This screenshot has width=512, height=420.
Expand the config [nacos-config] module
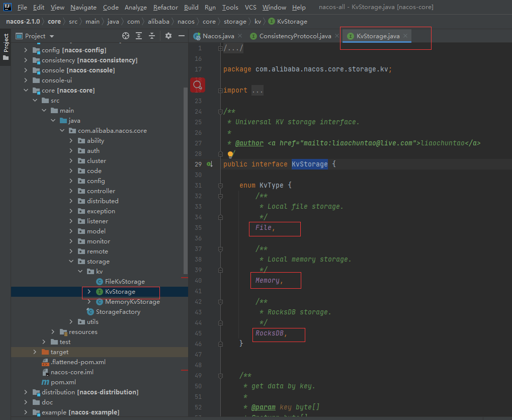(x=26, y=50)
